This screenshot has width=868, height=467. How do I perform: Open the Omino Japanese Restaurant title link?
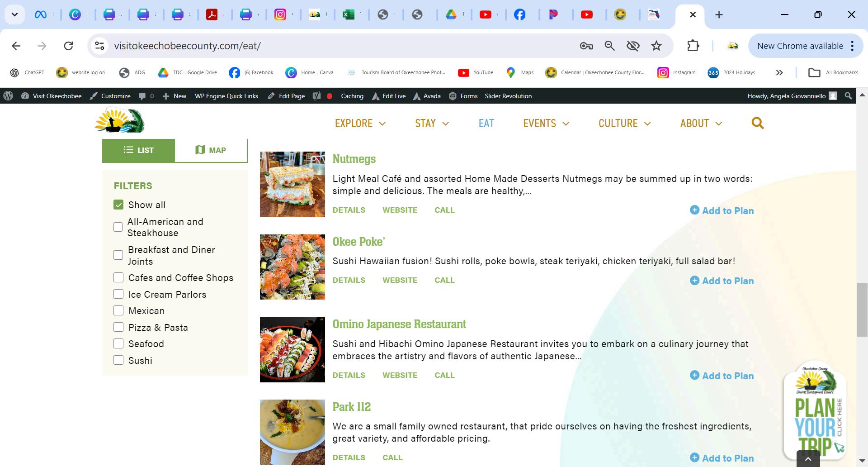coord(399,324)
